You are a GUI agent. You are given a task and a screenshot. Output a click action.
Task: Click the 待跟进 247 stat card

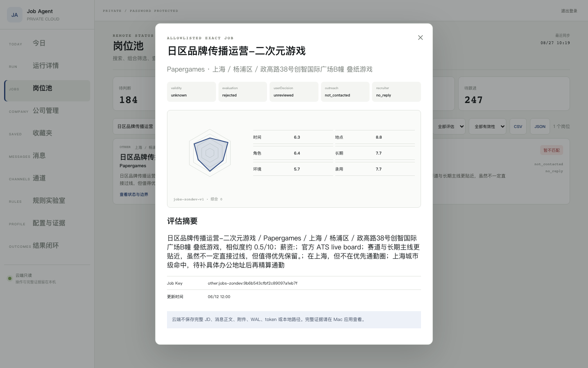click(514, 94)
